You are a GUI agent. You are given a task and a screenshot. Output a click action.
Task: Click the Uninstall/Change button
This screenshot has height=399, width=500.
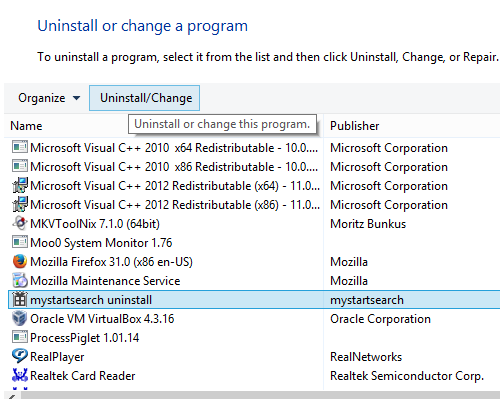pyautogui.click(x=144, y=98)
